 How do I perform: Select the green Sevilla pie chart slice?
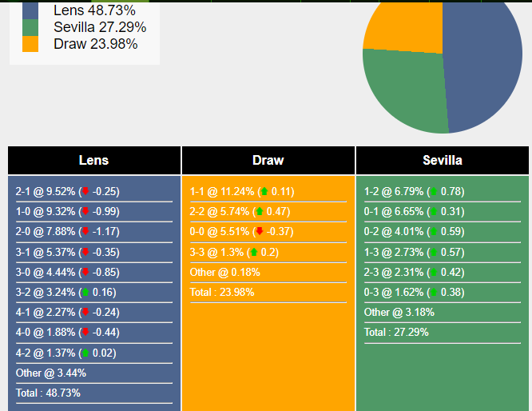(x=403, y=88)
